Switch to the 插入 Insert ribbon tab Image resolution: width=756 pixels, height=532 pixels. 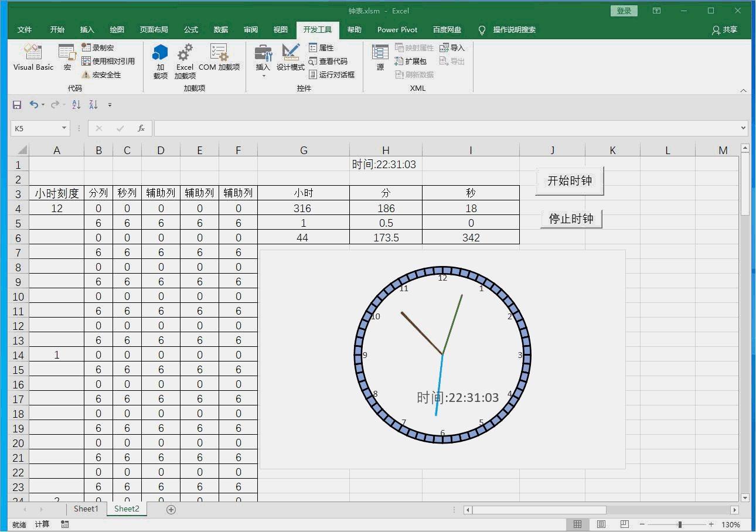(87, 30)
